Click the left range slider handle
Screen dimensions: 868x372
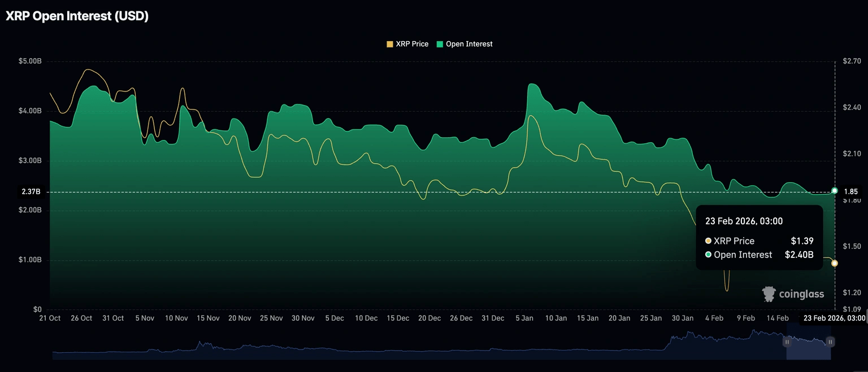(787, 342)
